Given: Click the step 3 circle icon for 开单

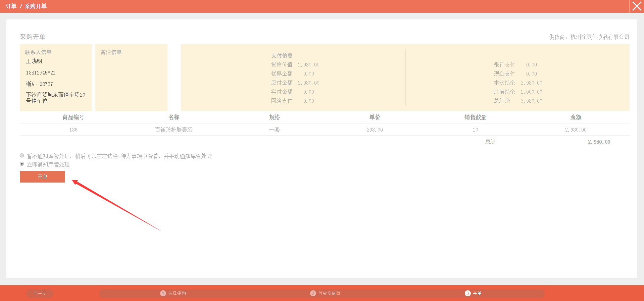Looking at the screenshot, I should click(x=467, y=293).
